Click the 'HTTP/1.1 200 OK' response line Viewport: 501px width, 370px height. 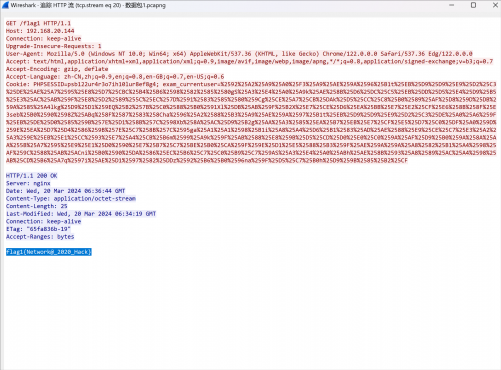32,176
